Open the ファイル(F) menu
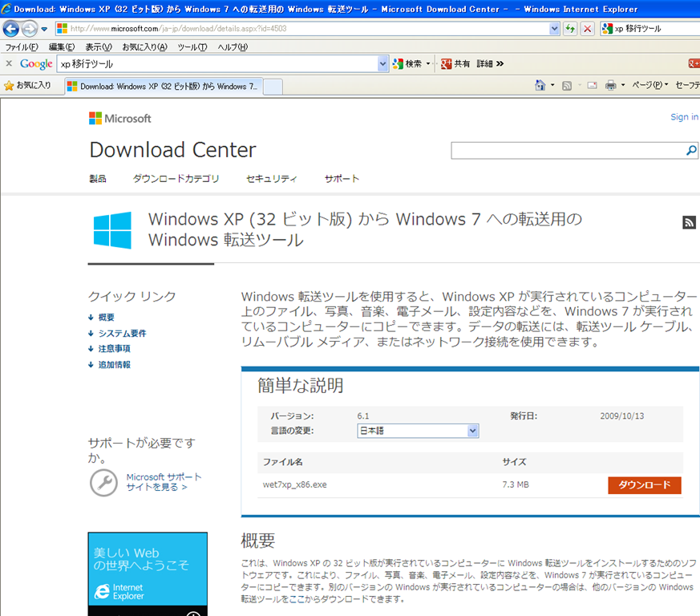Screen dimensions: 700x616 pyautogui.click(x=22, y=47)
